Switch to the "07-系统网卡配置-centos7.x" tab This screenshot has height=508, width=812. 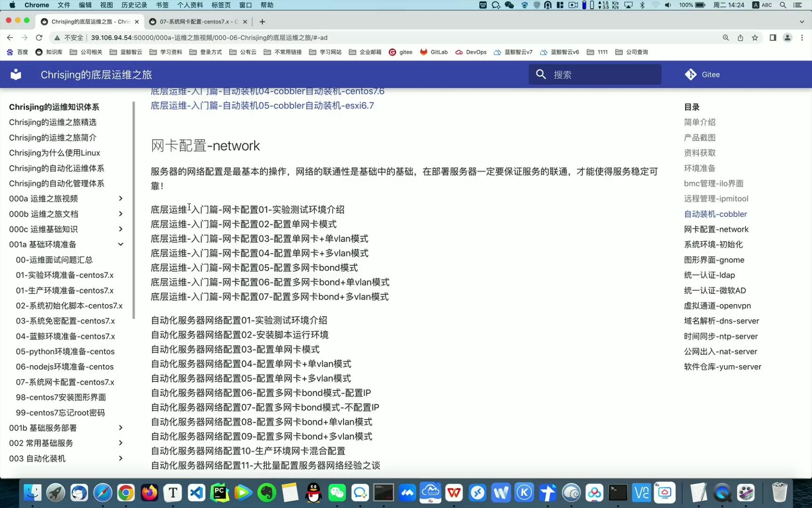pyautogui.click(x=197, y=22)
